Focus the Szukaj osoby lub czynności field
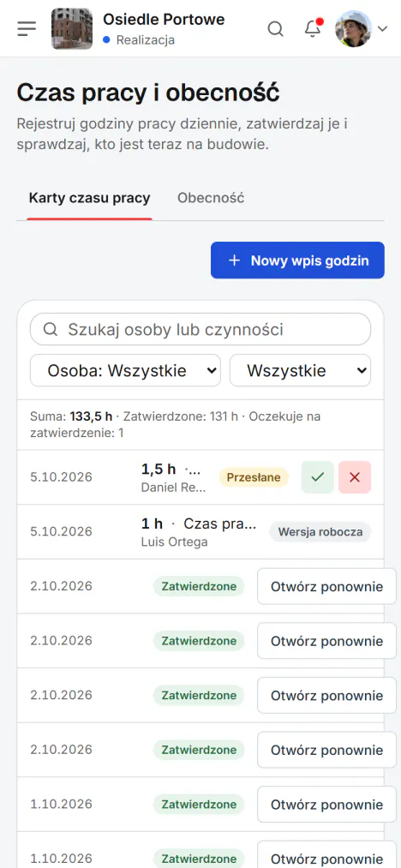The image size is (401, 868). click(x=200, y=329)
